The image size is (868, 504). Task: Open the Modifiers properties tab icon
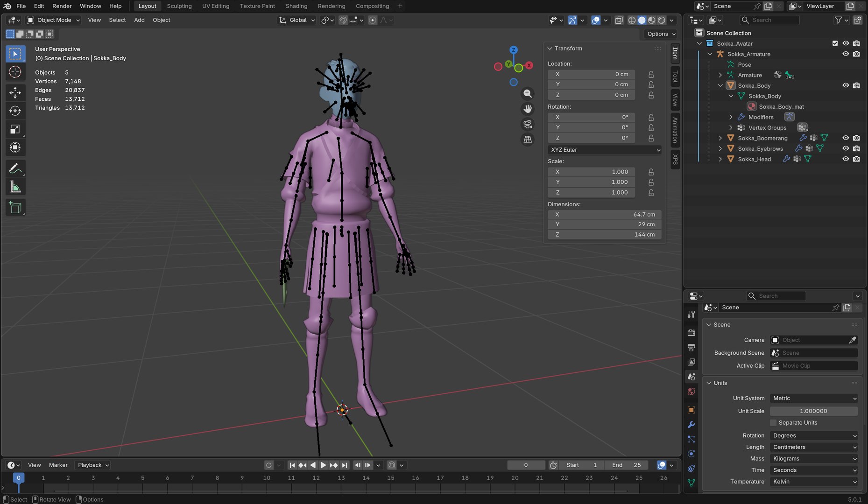pos(691,425)
